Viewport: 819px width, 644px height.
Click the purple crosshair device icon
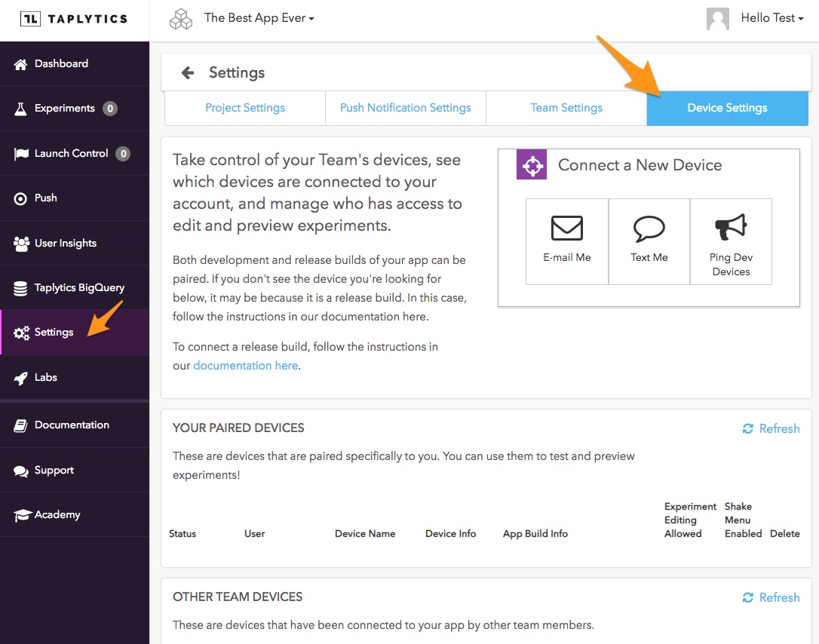531,164
